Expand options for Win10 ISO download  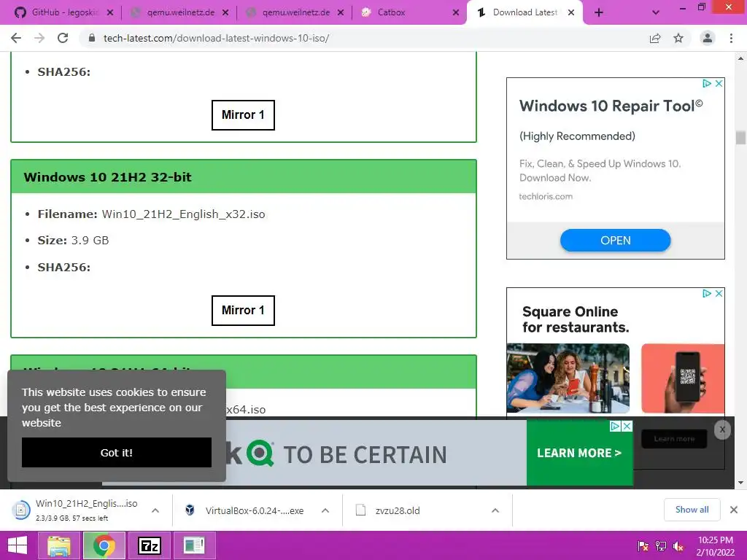click(x=155, y=510)
